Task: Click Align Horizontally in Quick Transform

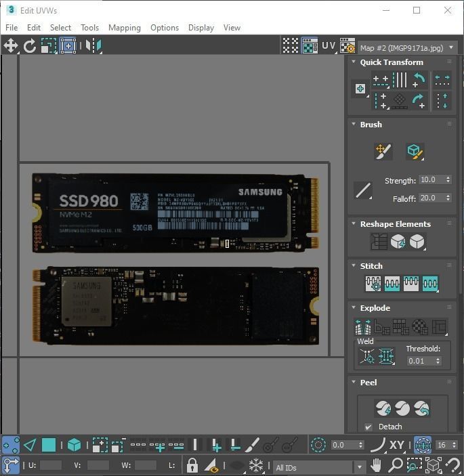Action: pos(381,80)
